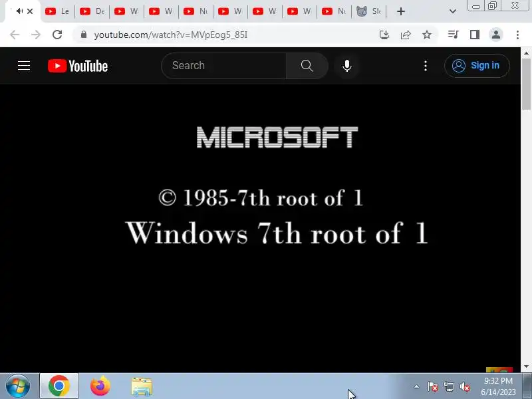532x399 pixels.
Task: Open a new tab with plus button
Action: [x=401, y=11]
